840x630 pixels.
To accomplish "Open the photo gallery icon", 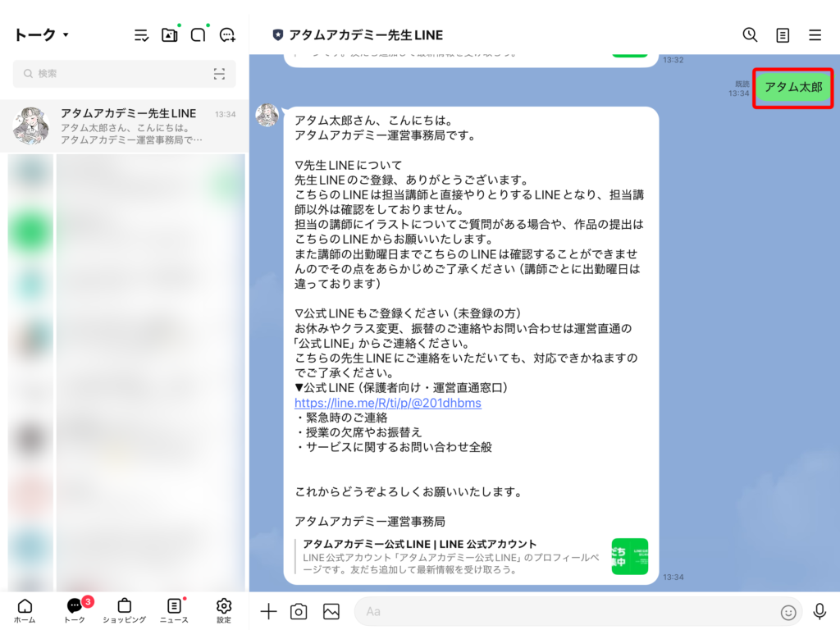I will click(331, 611).
